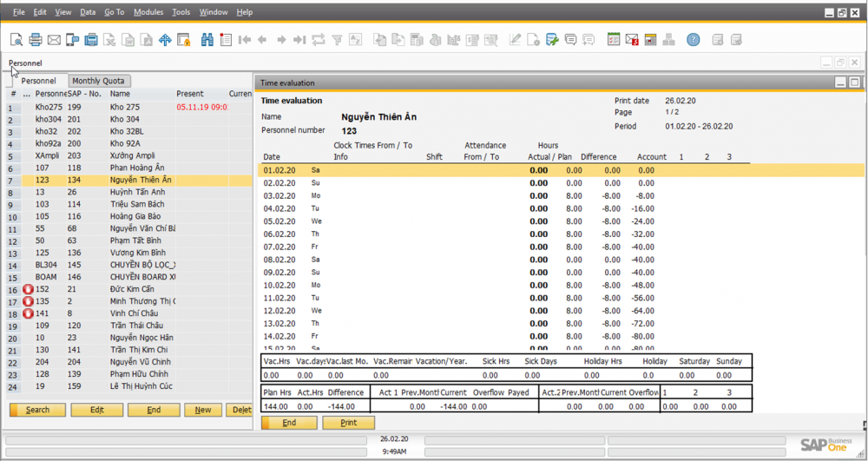Select personnel row Xưởng Ampli
The width and height of the screenshot is (868, 461).
[x=129, y=156]
